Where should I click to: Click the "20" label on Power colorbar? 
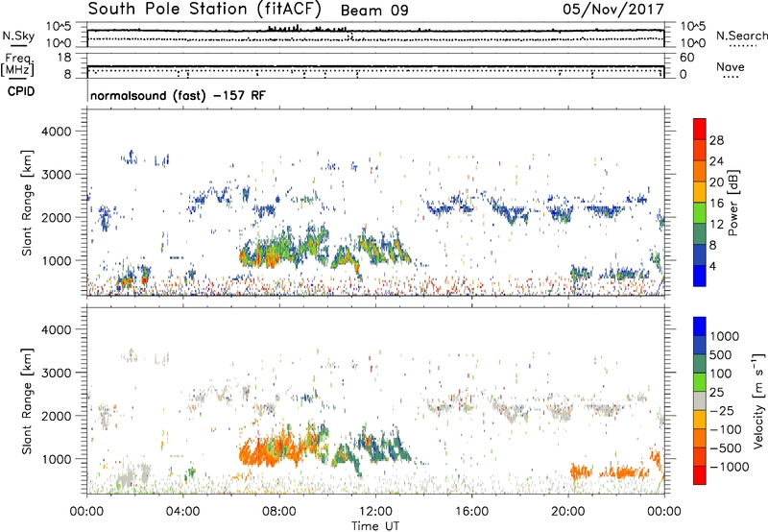point(716,182)
